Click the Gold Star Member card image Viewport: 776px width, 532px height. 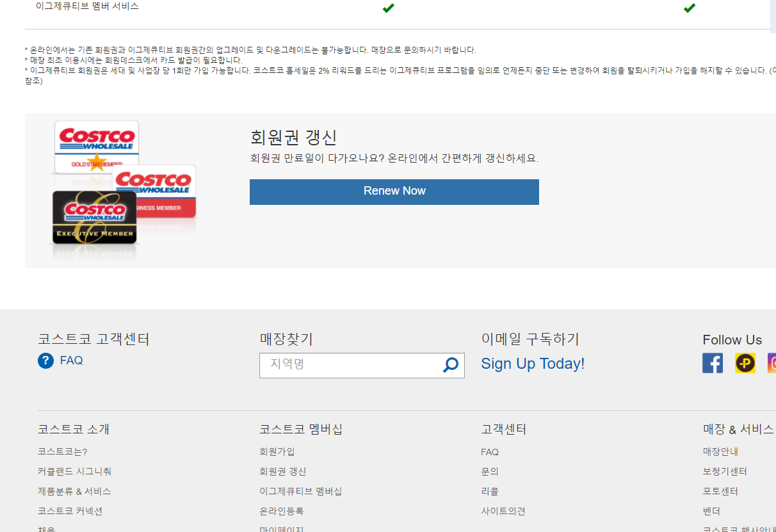[96, 146]
